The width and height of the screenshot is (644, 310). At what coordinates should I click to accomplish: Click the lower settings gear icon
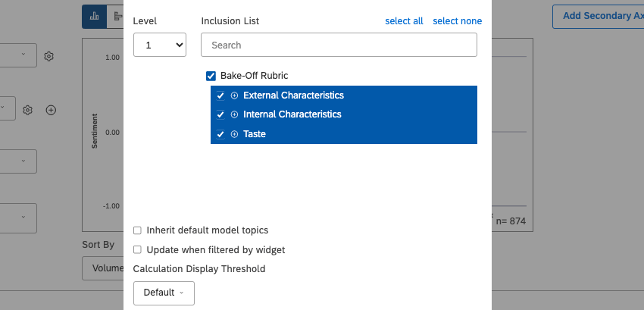pos(27,110)
